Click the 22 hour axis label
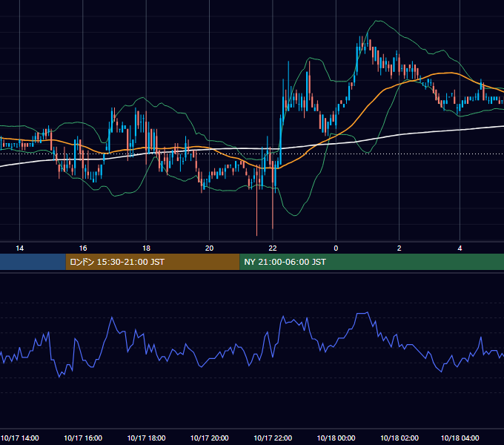 [273, 248]
